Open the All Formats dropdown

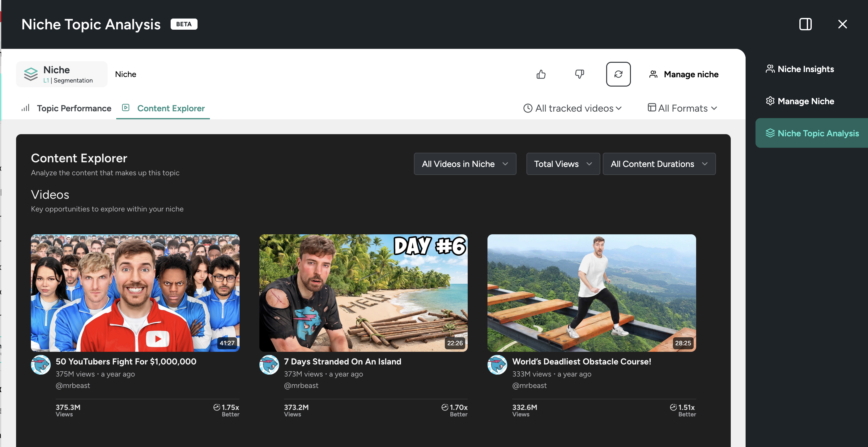(x=682, y=108)
